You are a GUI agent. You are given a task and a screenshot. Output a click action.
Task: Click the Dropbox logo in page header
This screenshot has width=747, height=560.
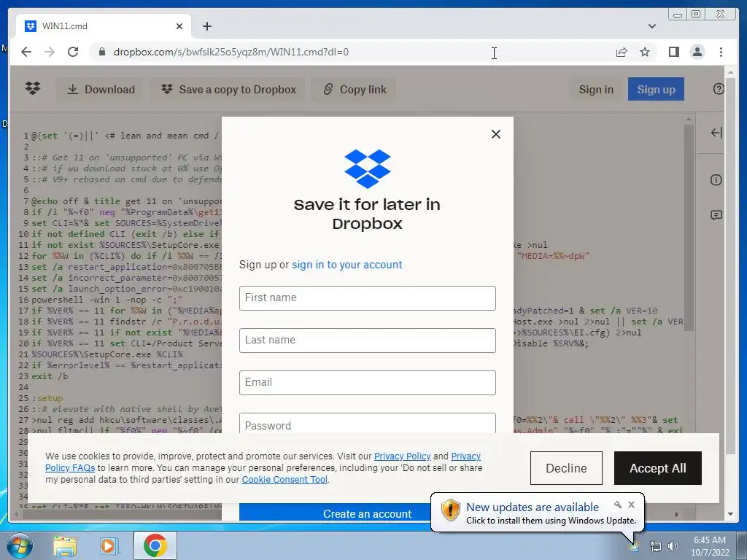point(33,88)
